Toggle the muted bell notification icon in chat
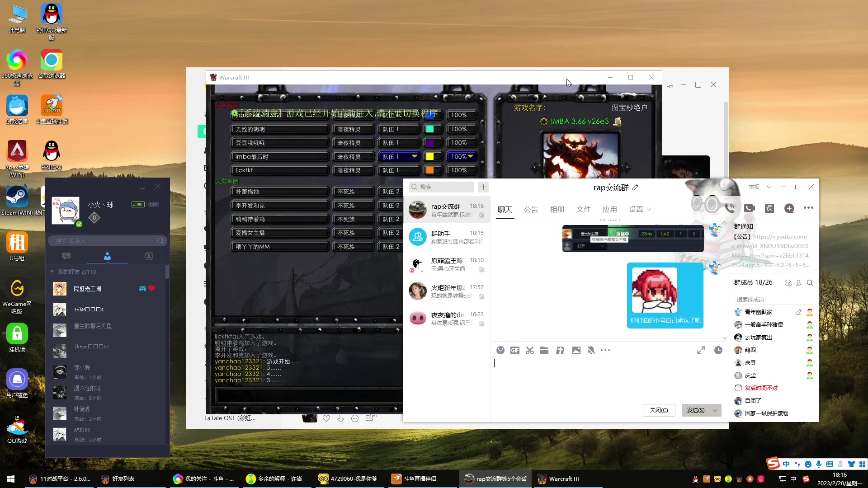 click(x=591, y=350)
